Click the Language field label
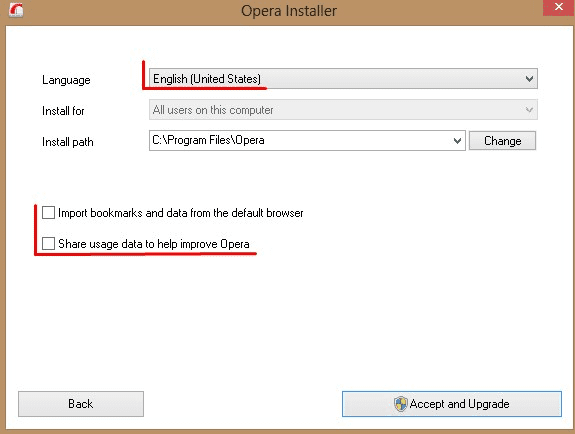The image size is (575, 434). 66,80
